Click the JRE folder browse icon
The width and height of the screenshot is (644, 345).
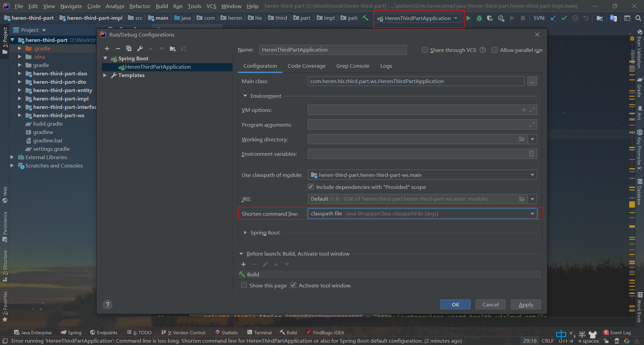[522, 199]
